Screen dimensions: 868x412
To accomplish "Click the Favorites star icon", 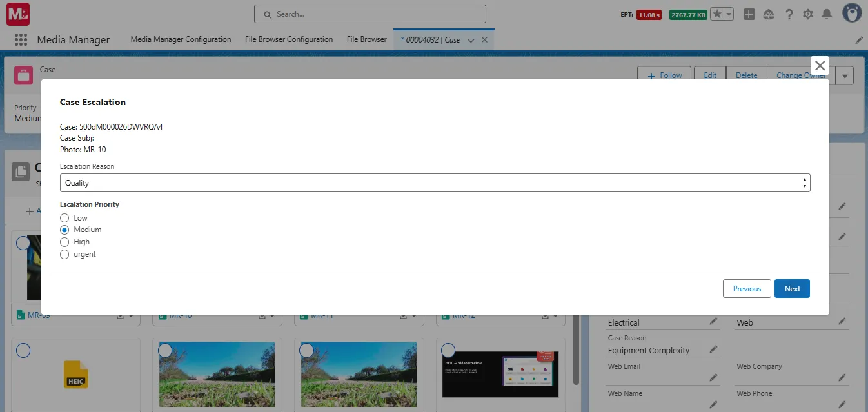I will tap(716, 14).
